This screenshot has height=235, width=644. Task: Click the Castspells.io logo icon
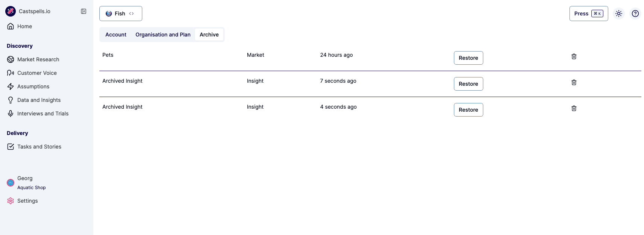pos(11,11)
